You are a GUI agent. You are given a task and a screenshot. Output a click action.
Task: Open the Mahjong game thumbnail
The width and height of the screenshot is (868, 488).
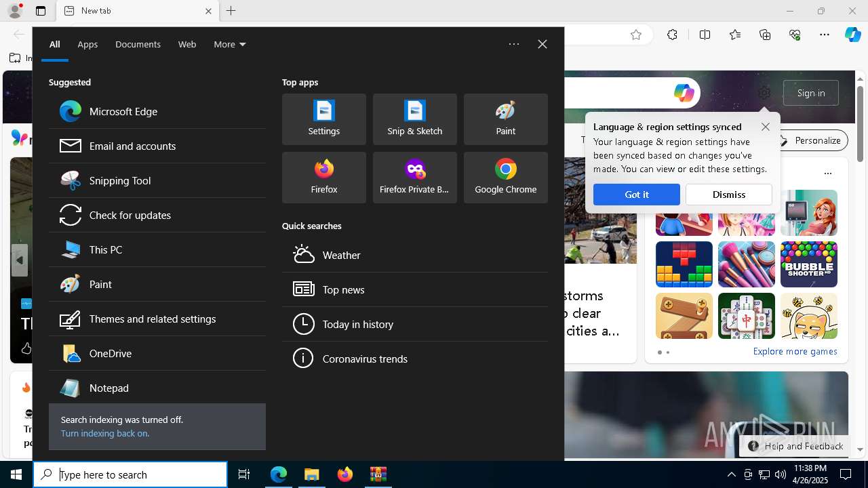[x=747, y=316]
